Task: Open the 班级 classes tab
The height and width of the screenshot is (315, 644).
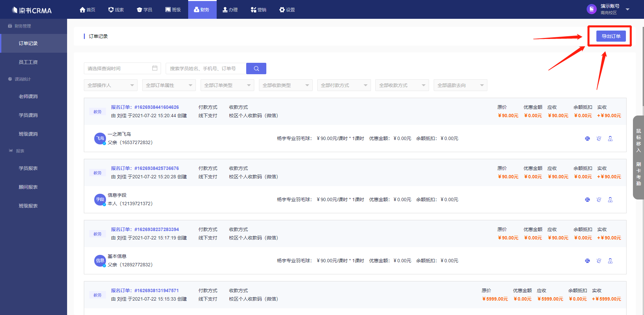Action: [173, 10]
